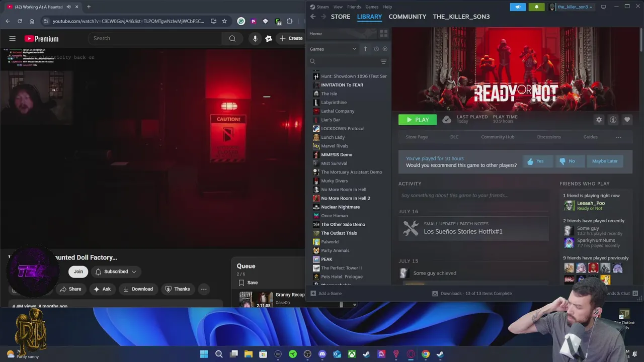Select Marvel Rivals in library list

335,146
